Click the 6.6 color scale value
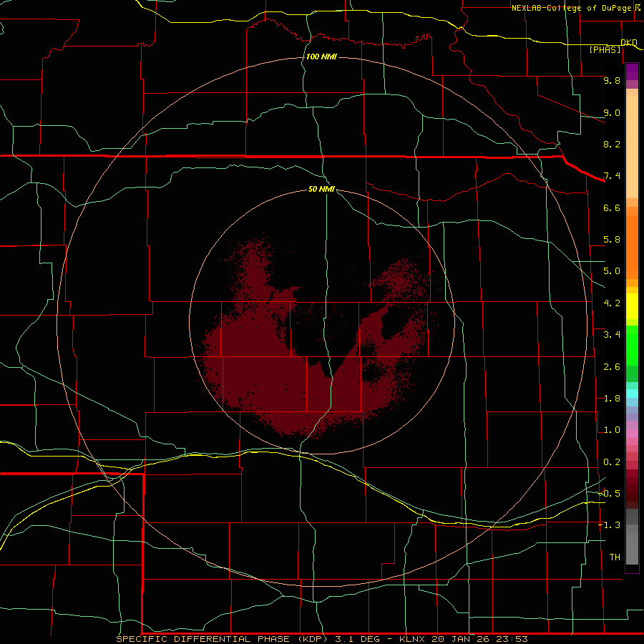Image resolution: width=644 pixels, height=644 pixels. click(612, 208)
